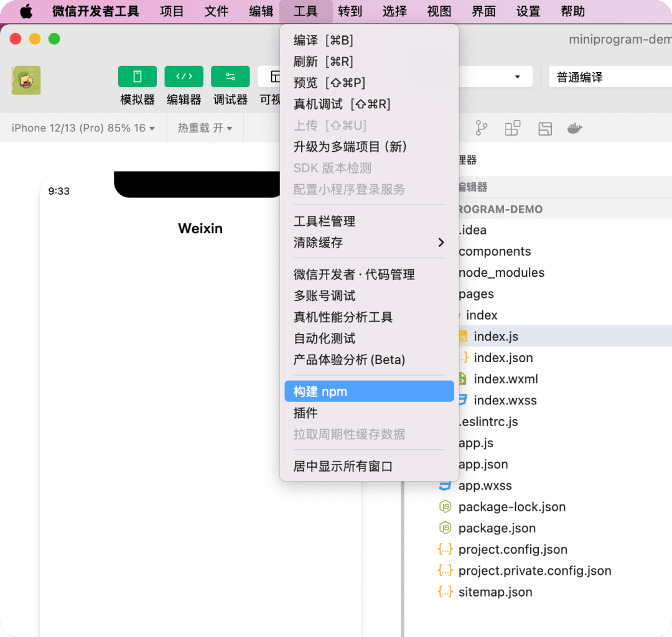The width and height of the screenshot is (672, 637).
Task: Open the 视图 menu
Action: click(x=439, y=12)
